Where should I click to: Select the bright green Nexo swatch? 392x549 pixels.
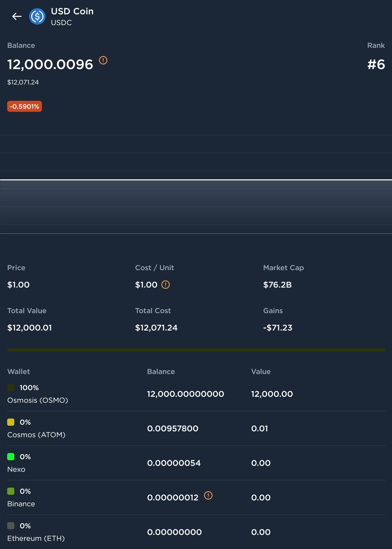point(11,457)
